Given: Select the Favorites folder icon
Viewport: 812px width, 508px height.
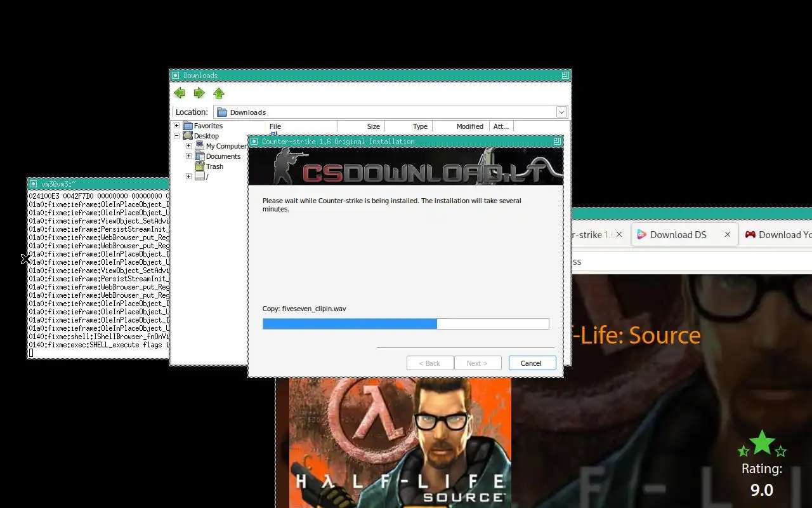Looking at the screenshot, I should click(x=188, y=126).
